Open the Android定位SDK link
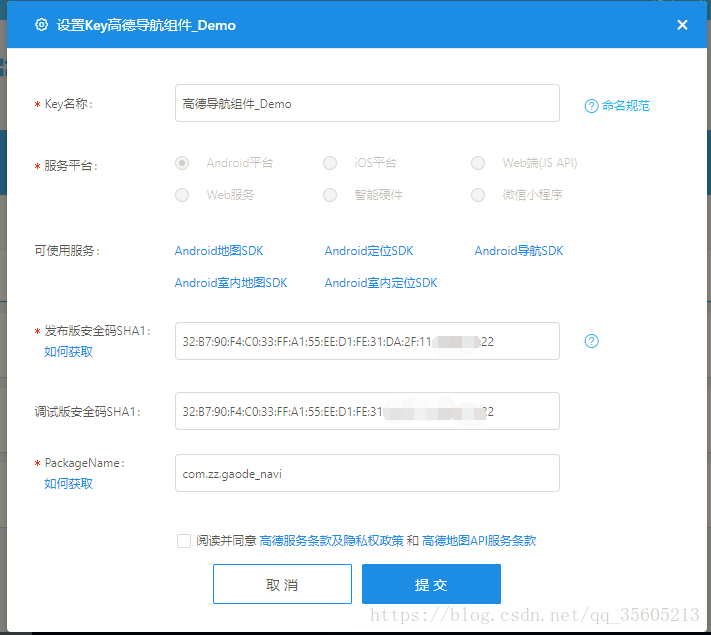This screenshot has width=711, height=635. (x=369, y=251)
